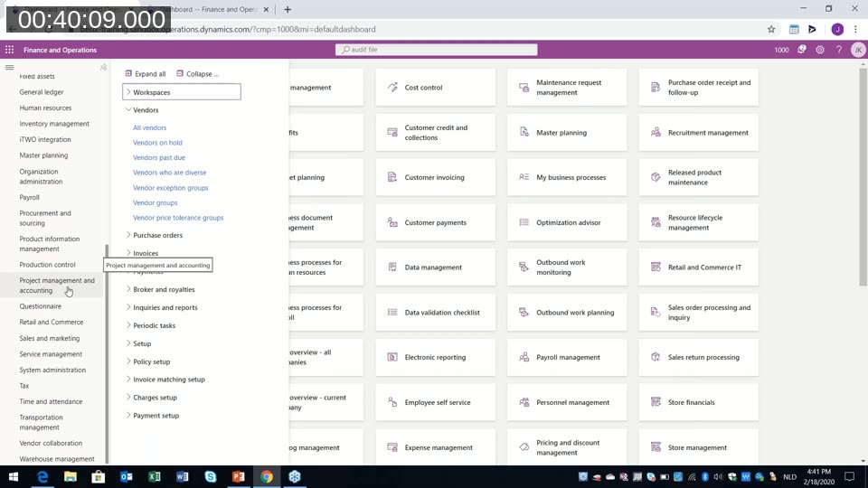Viewport: 868px width, 488px height.
Task: Open Outlook from the taskbar
Action: [x=127, y=476]
